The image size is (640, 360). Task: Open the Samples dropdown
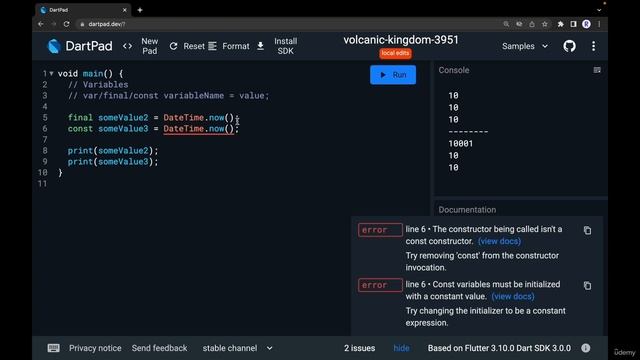coord(525,46)
